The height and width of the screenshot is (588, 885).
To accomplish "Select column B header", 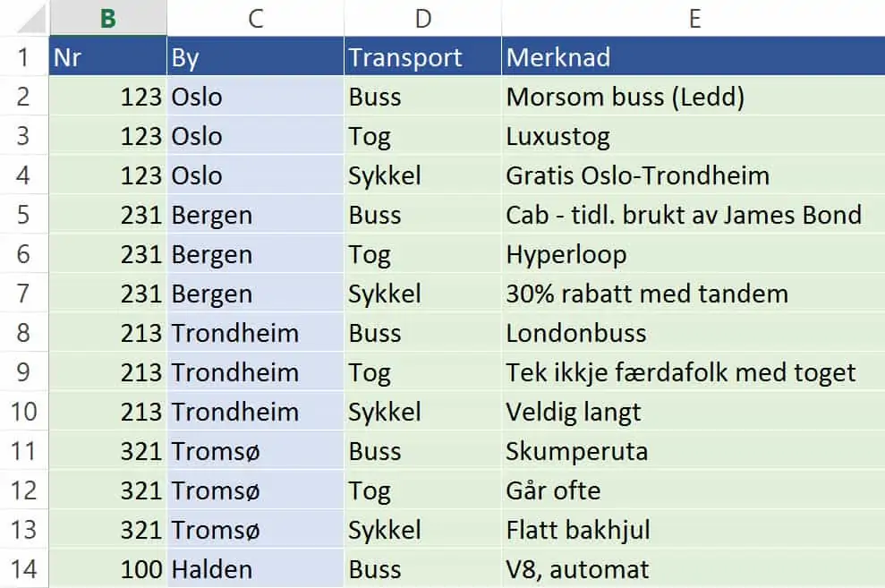I will tap(107, 18).
